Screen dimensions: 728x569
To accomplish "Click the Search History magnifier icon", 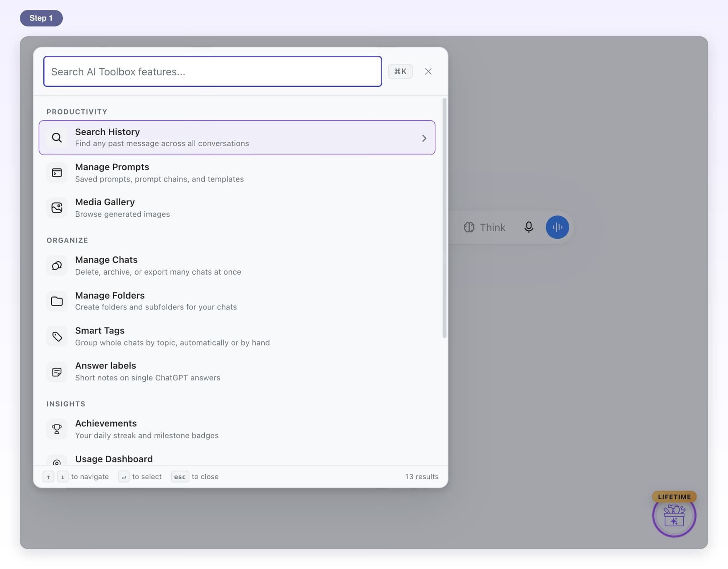I will point(57,138).
